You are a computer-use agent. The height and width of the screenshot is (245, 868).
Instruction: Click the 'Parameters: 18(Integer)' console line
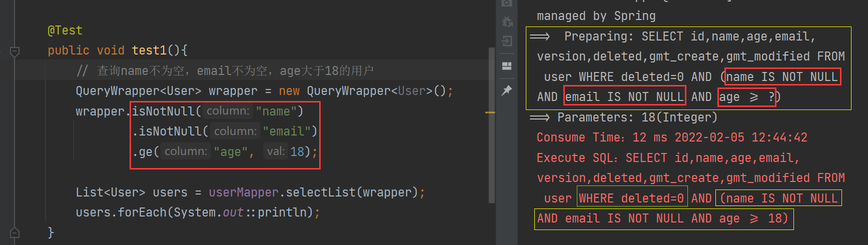(x=624, y=117)
